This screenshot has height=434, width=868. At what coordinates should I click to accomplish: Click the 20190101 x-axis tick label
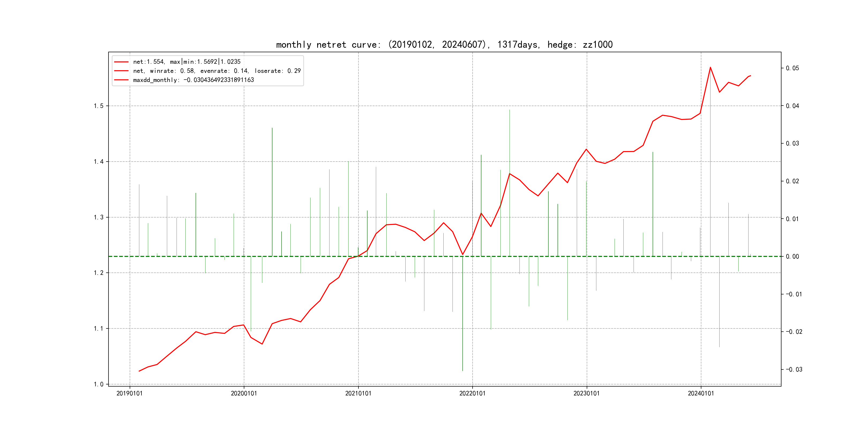[129, 394]
